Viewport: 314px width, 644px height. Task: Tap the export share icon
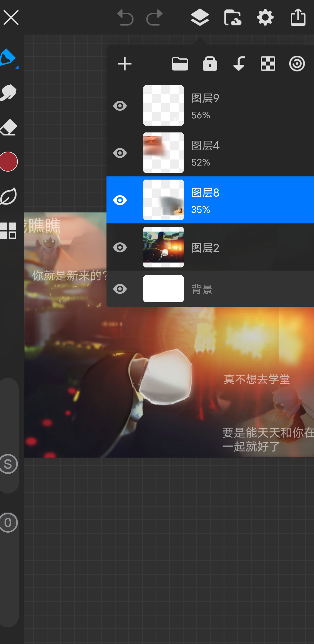[x=298, y=17]
